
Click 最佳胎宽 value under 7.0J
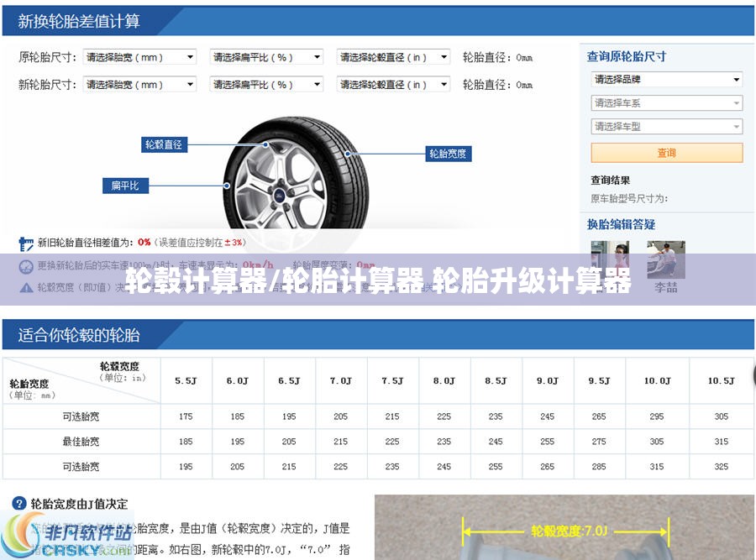tap(340, 442)
